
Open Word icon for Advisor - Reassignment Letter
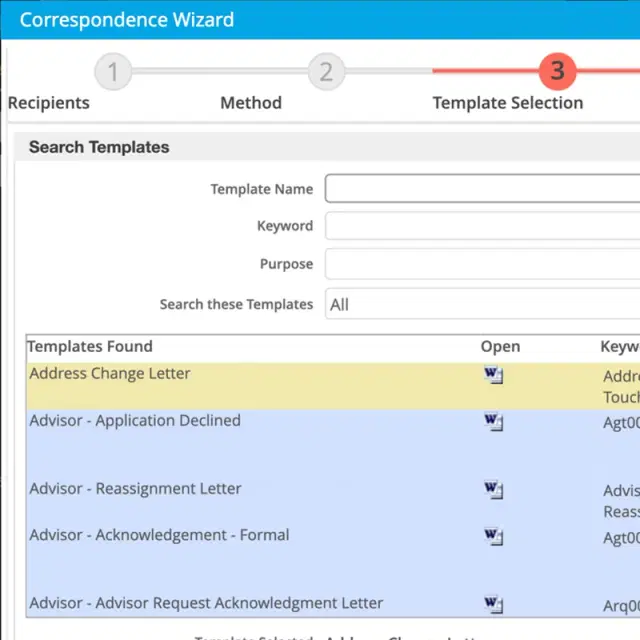coord(493,490)
